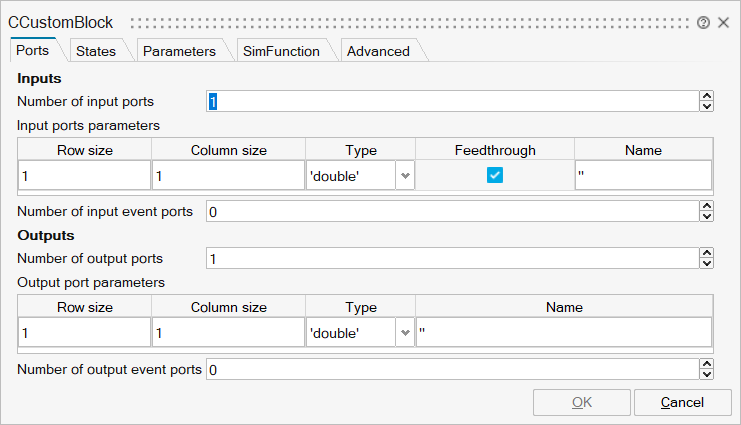Go to the Advanced tab
This screenshot has height=425, width=741.
pyautogui.click(x=378, y=51)
